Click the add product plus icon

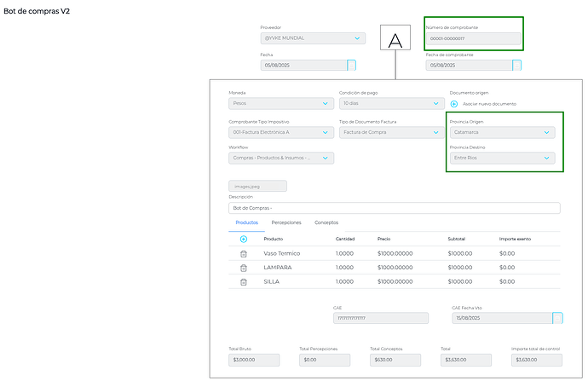(x=244, y=239)
